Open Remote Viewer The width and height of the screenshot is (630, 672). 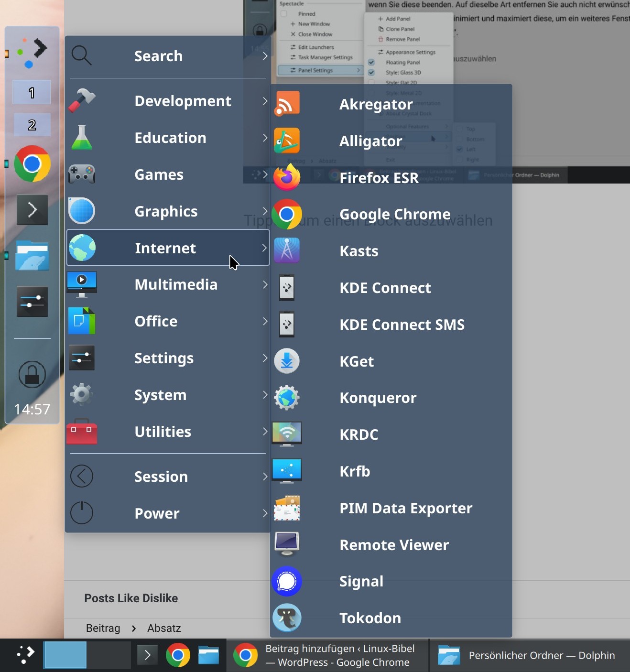pyautogui.click(x=391, y=545)
